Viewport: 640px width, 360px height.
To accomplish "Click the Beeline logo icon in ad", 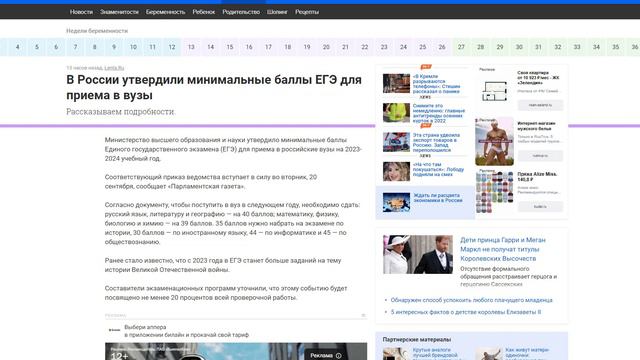I will point(114,330).
